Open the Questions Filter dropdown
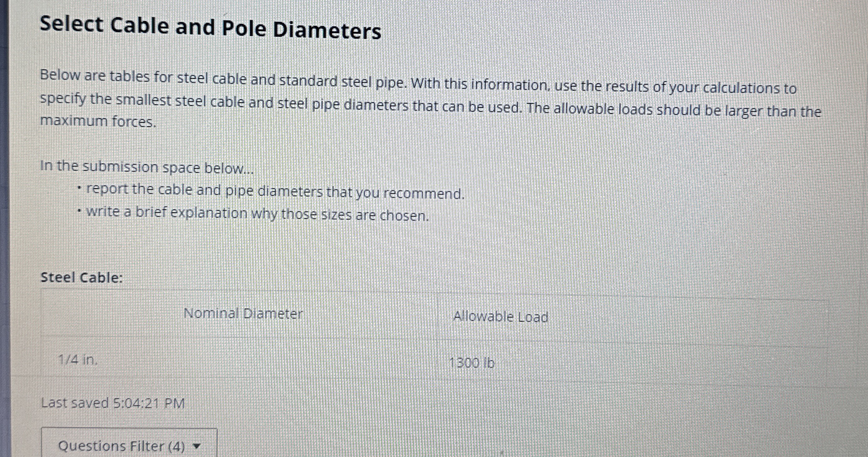Image resolution: width=868 pixels, height=457 pixels. click(129, 445)
